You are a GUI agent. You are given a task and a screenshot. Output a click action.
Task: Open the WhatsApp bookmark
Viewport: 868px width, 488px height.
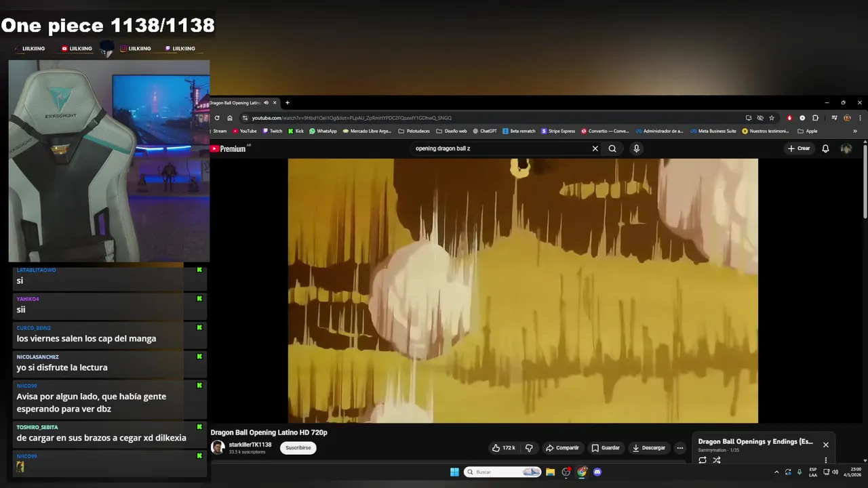[323, 131]
